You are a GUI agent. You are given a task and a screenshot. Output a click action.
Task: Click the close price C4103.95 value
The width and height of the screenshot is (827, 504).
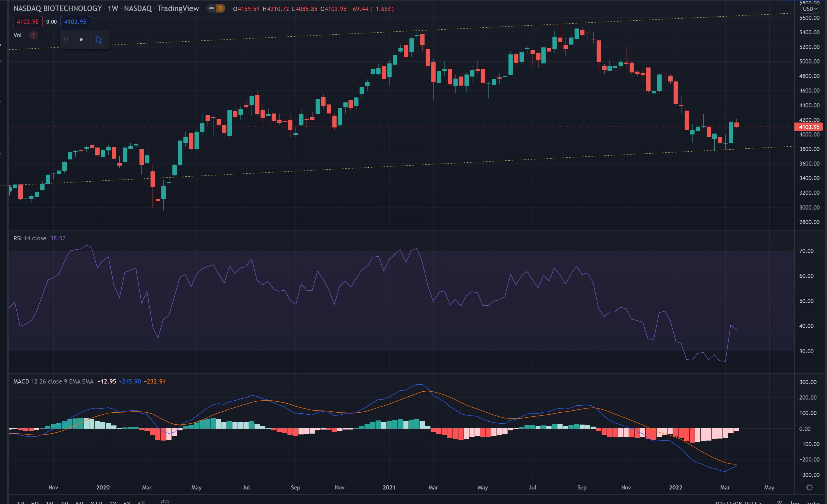tap(333, 9)
